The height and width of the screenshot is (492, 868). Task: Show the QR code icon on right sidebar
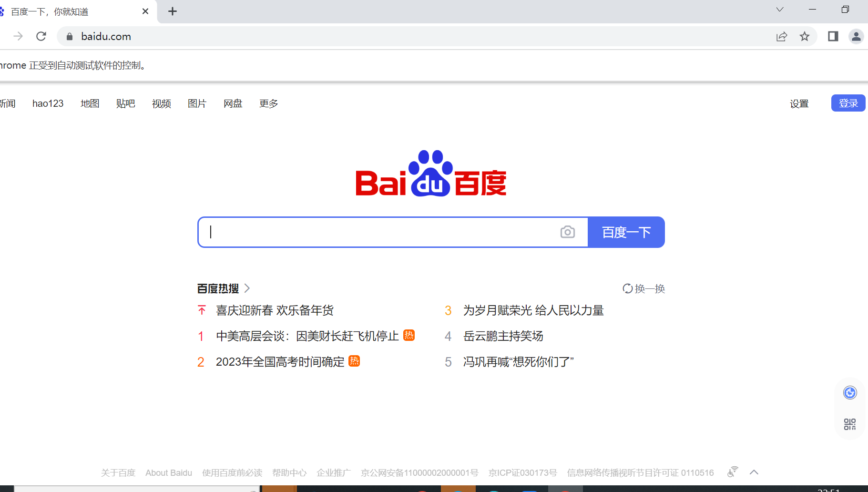pyautogui.click(x=850, y=424)
